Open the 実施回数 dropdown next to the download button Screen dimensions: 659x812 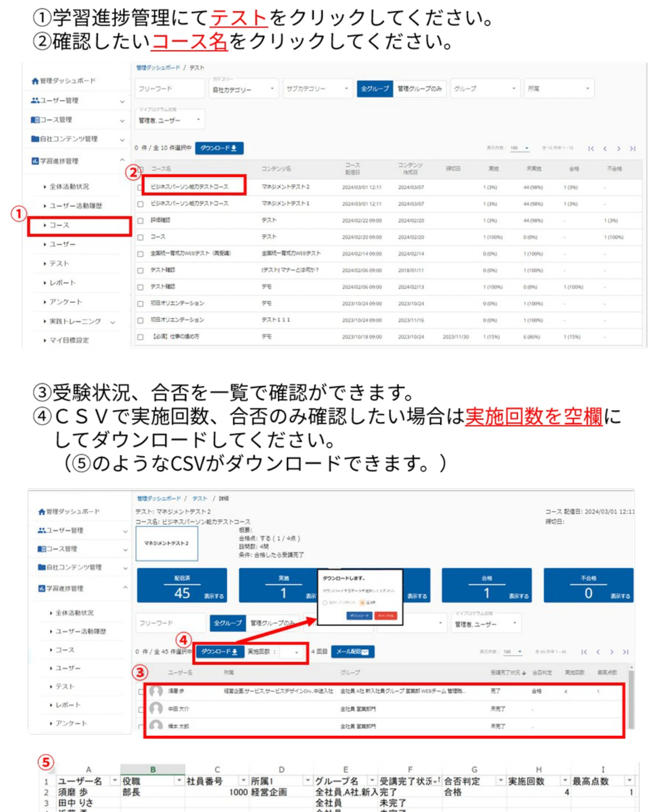click(x=291, y=652)
